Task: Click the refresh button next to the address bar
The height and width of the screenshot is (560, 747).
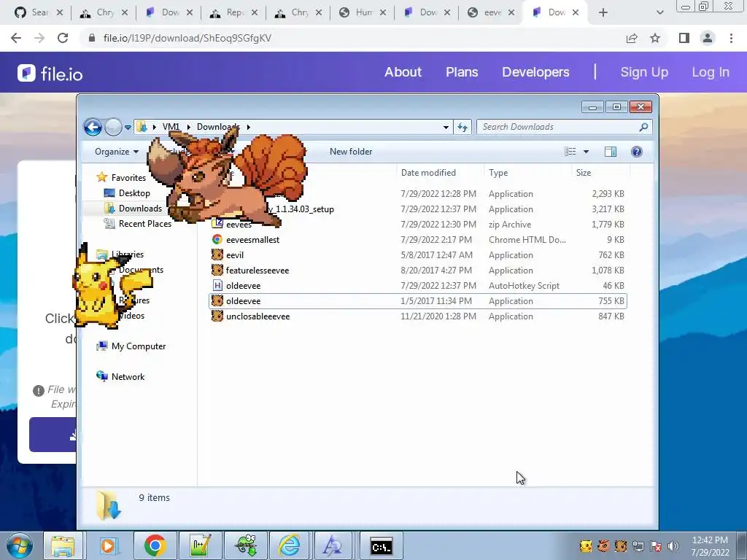Action: pos(462,127)
